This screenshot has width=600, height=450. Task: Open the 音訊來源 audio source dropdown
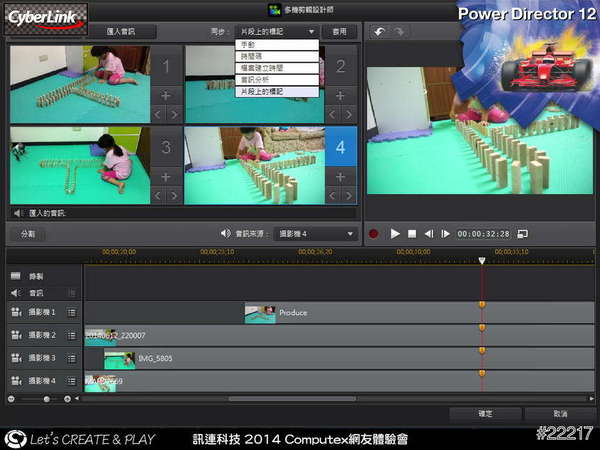click(316, 233)
